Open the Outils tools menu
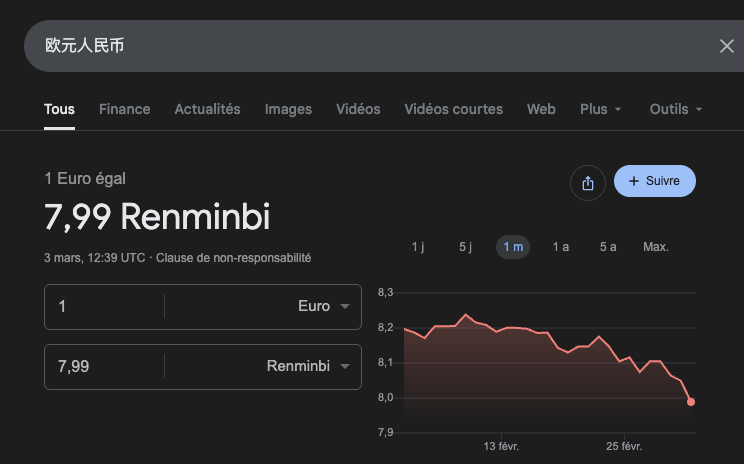744x464 pixels. click(676, 109)
